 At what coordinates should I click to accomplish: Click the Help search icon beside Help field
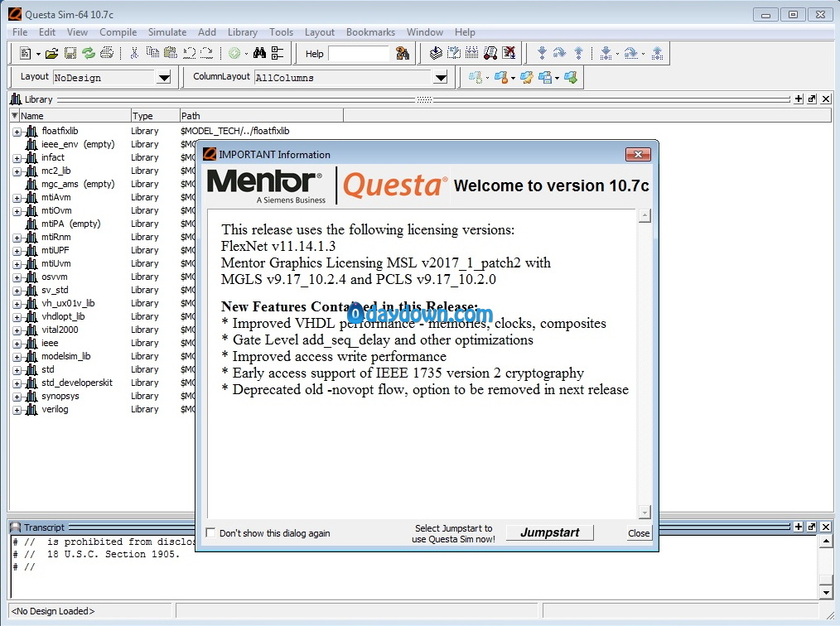(x=403, y=53)
